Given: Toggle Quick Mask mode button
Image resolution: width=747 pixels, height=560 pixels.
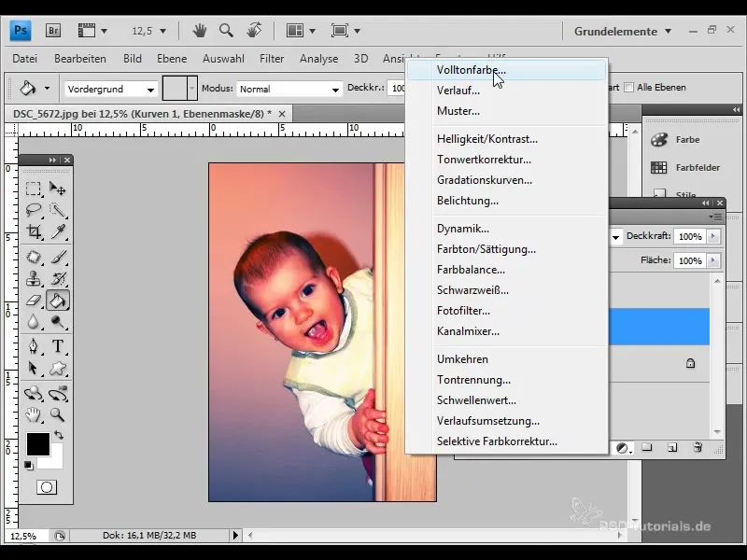Looking at the screenshot, I should click(x=47, y=487).
